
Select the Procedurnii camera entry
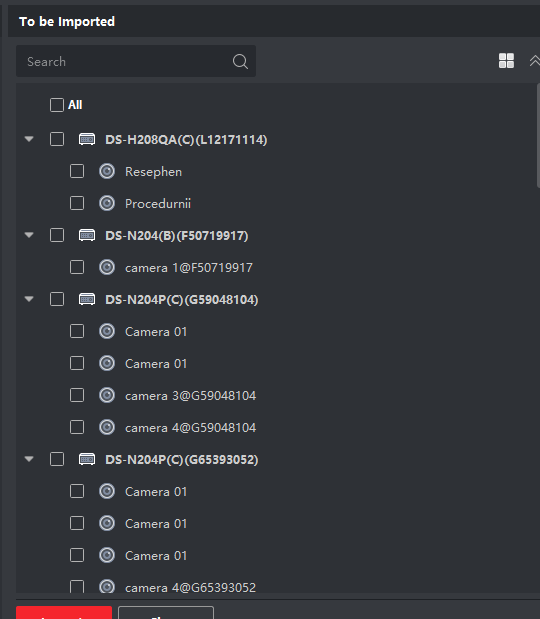[x=158, y=204]
